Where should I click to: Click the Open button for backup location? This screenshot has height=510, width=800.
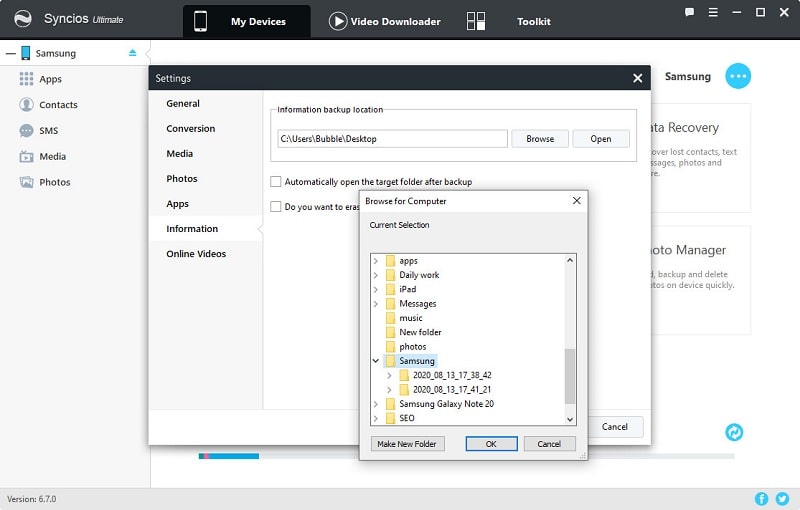tap(601, 139)
